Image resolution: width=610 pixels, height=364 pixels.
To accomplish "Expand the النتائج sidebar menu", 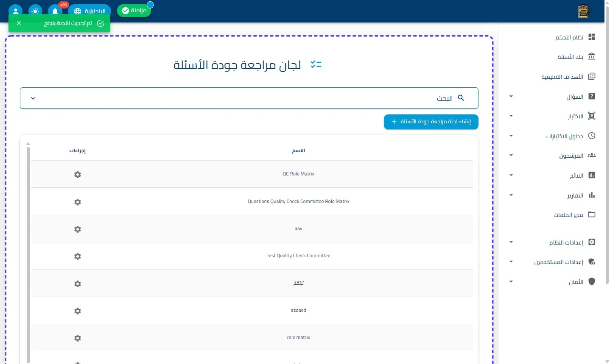I will pos(511,175).
